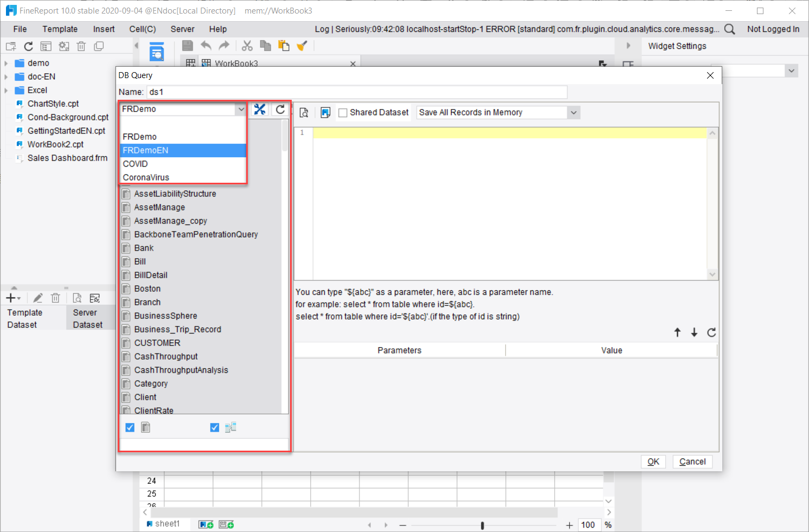
Task: Click in the SQL editor area
Action: 510,204
